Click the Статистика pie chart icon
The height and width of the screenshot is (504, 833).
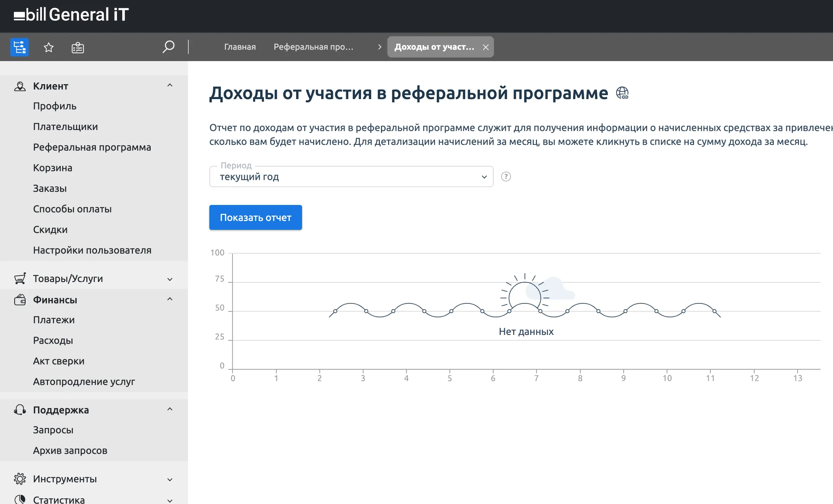tap(20, 499)
